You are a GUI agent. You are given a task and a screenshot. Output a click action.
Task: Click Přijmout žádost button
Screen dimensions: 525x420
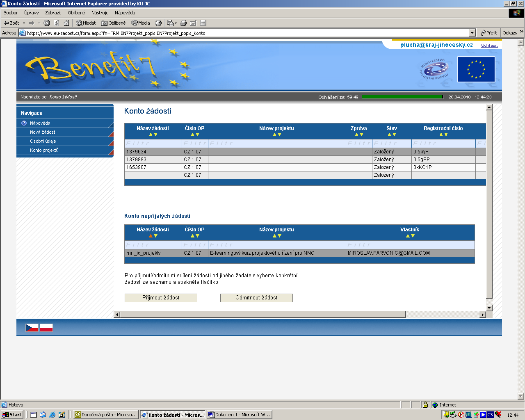coord(161,298)
